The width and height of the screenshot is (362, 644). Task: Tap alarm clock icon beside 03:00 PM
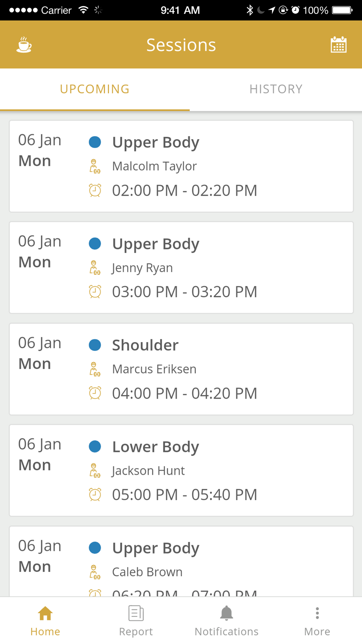point(95,292)
